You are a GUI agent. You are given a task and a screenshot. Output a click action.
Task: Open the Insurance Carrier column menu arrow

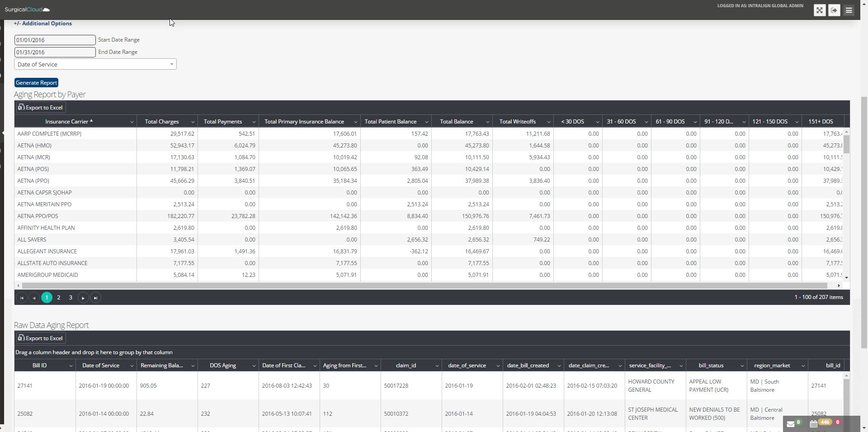132,122
